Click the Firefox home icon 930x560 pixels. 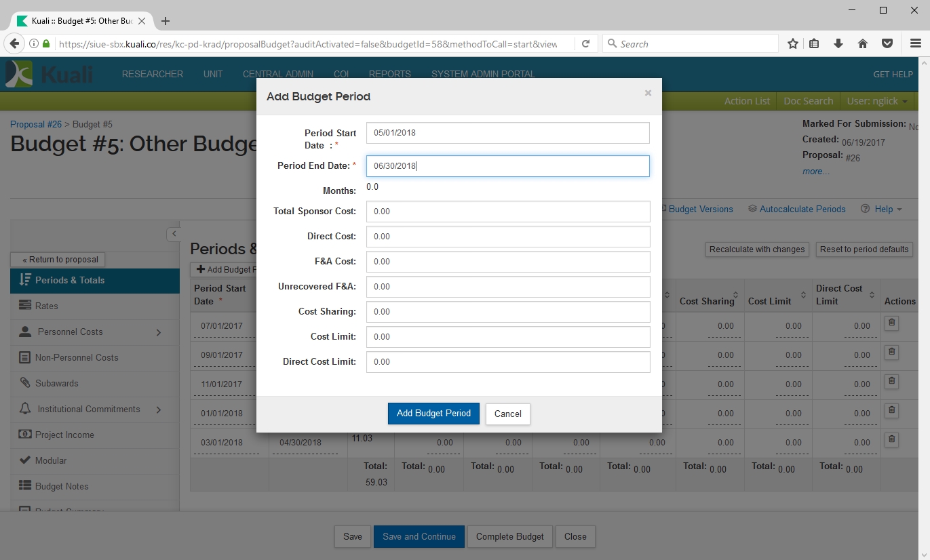coord(863,44)
